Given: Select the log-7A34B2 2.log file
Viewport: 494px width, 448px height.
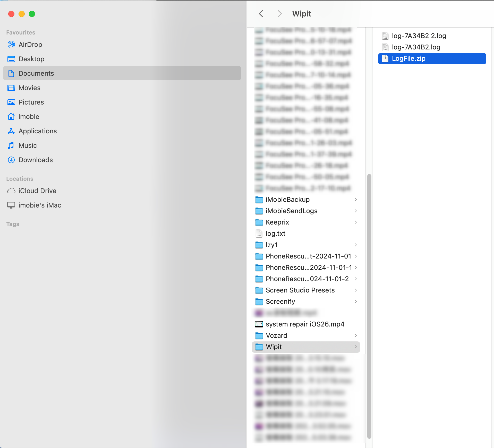Looking at the screenshot, I should (419, 36).
